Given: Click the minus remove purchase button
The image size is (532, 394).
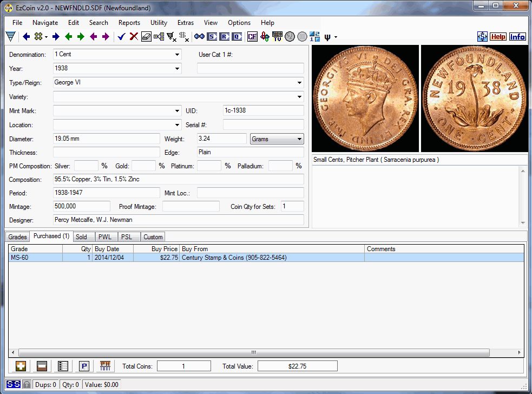Looking at the screenshot, I should (x=42, y=366).
